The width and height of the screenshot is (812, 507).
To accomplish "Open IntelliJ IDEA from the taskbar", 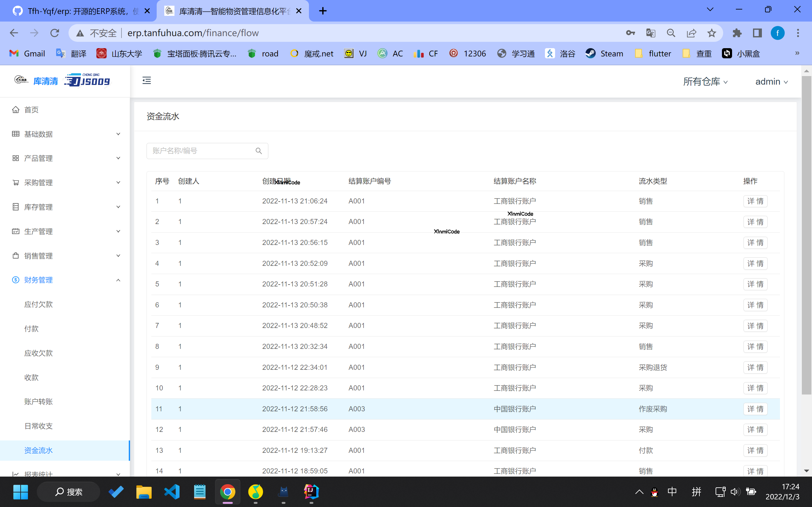I will (x=311, y=491).
